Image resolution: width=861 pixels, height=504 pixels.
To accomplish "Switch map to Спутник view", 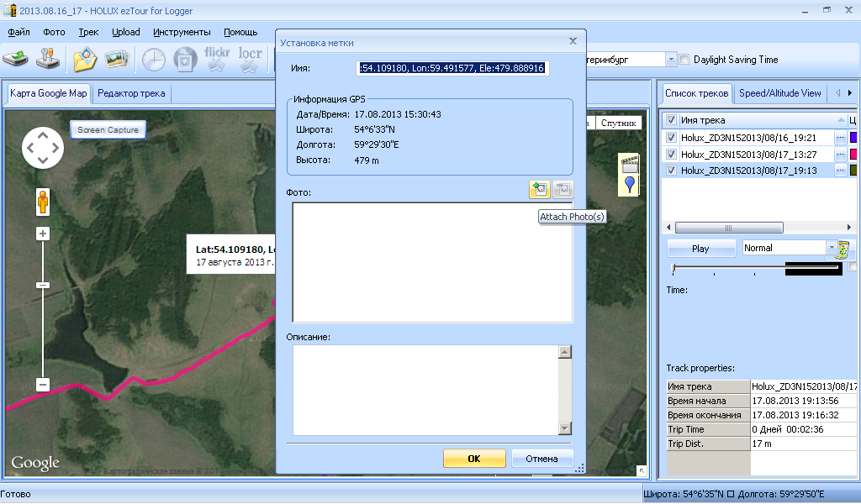I will [x=618, y=123].
